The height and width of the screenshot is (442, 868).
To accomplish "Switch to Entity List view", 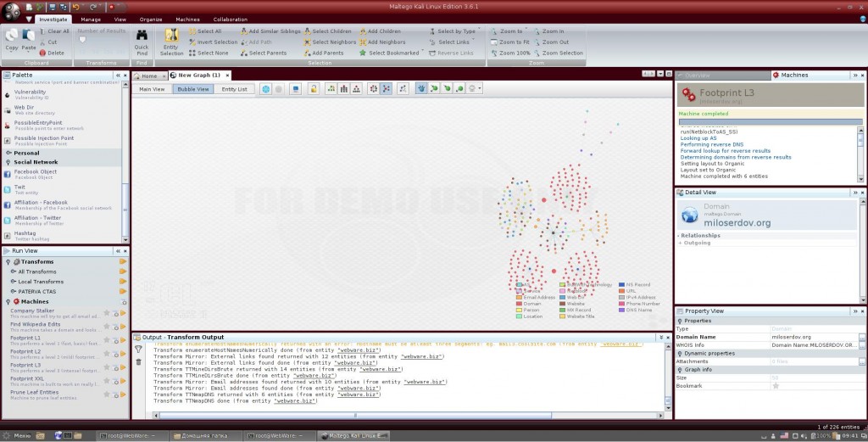I will pos(234,89).
